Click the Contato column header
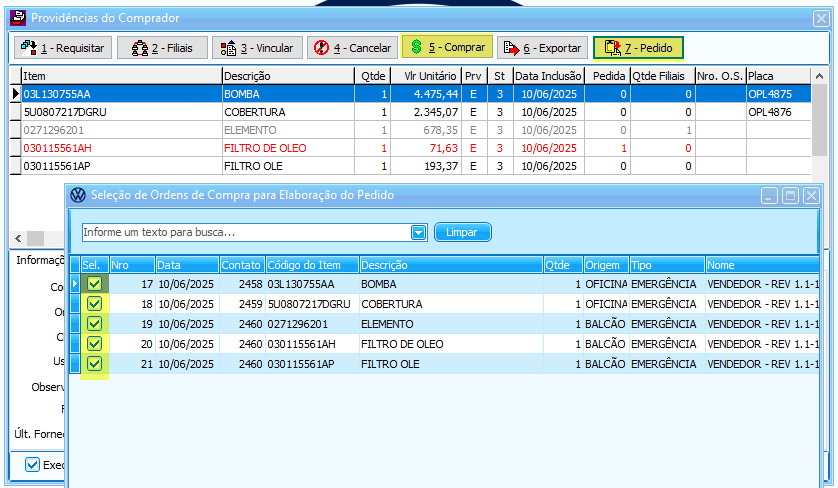Image resolution: width=838 pixels, height=488 pixels. coord(243,265)
